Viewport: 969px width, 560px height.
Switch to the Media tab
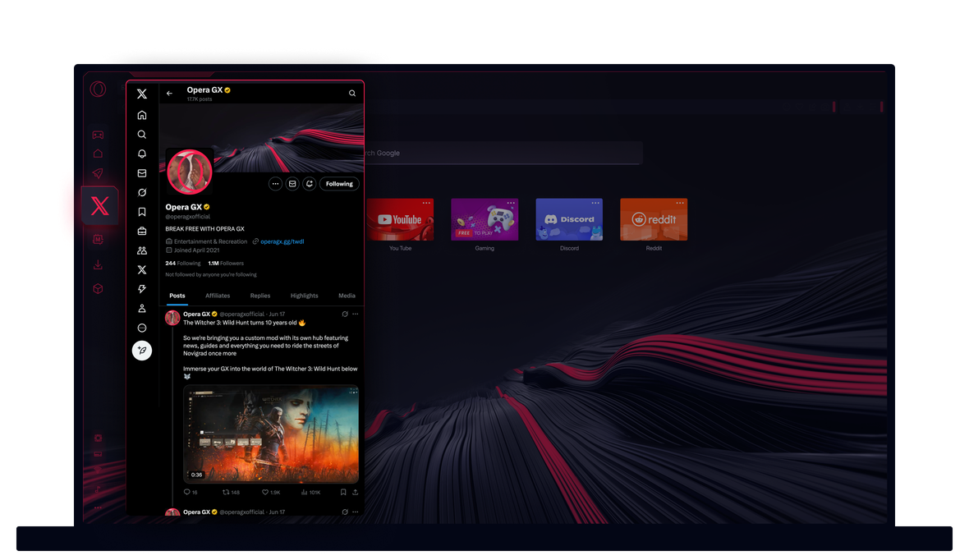pos(347,296)
